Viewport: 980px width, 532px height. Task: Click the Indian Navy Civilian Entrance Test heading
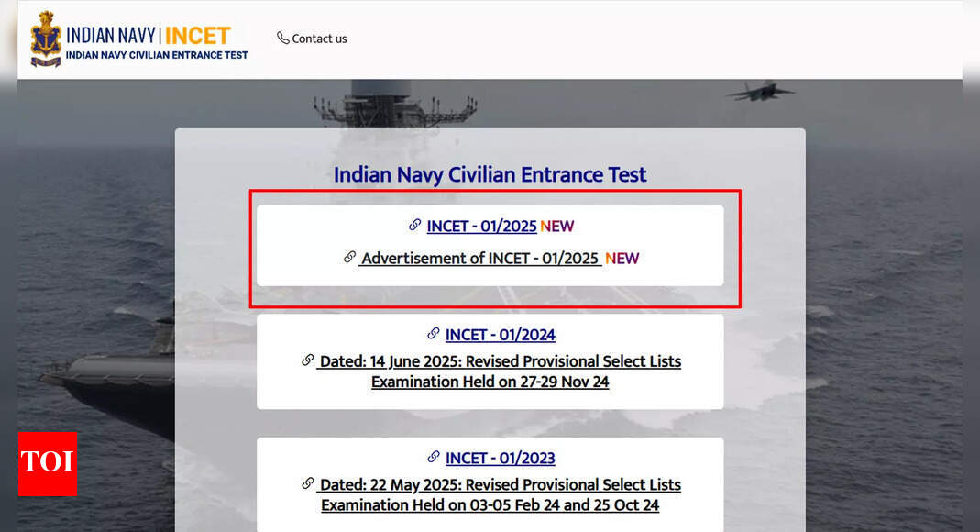490,174
